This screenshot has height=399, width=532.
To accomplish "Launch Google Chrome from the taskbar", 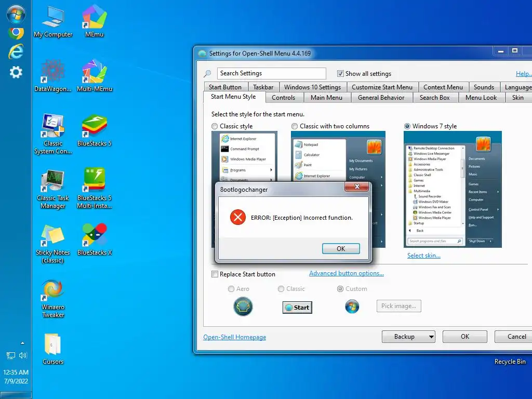I will (x=16, y=33).
